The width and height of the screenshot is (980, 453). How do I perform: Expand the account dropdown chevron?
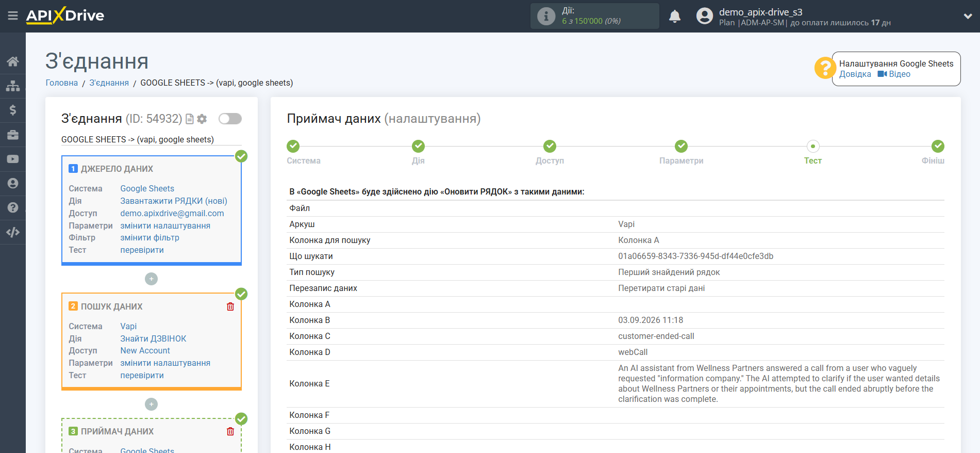coord(968,17)
